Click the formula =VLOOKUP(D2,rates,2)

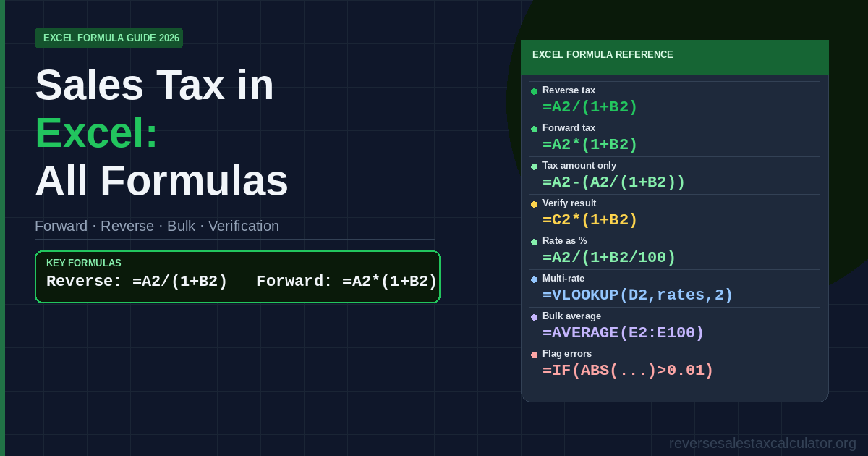pyautogui.click(x=637, y=295)
